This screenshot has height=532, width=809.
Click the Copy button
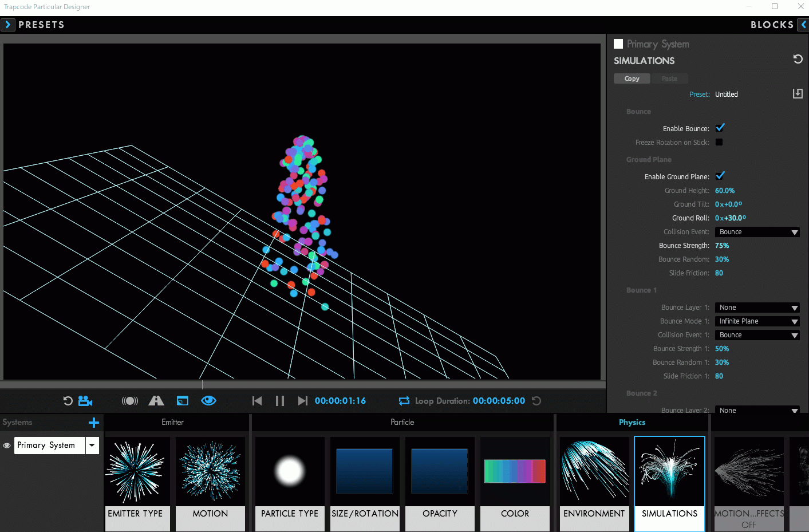click(632, 78)
